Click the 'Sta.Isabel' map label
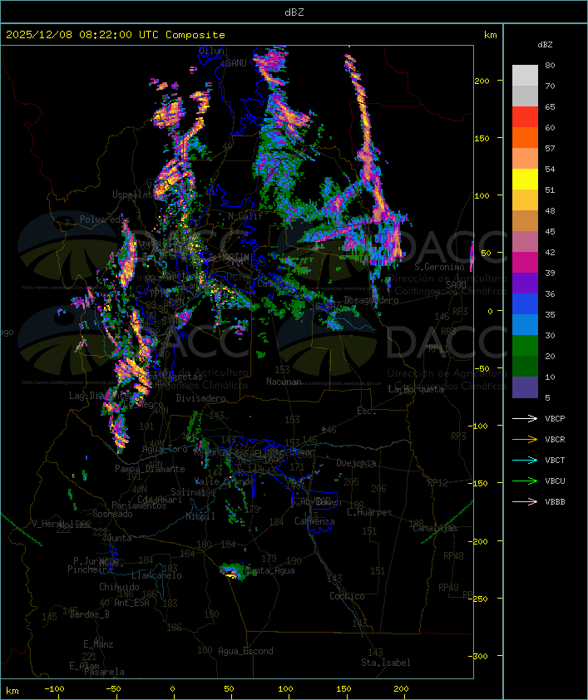 pos(386,663)
